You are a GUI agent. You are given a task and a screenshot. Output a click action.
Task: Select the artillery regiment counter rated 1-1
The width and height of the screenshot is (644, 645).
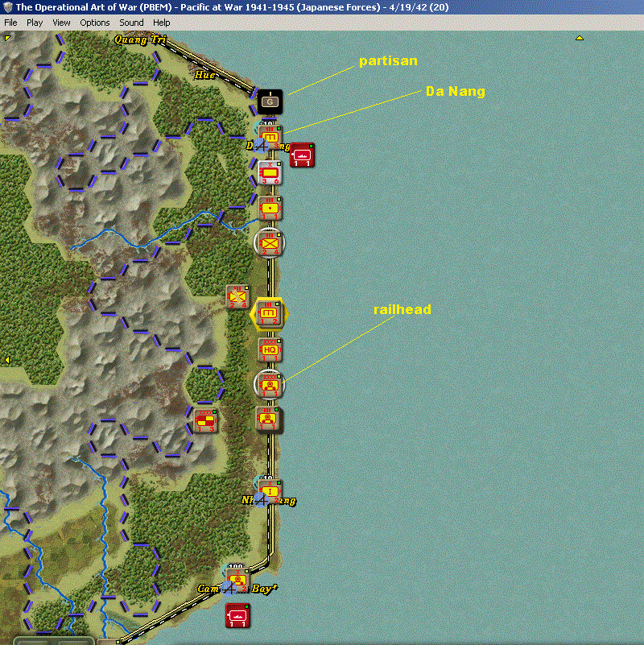coord(270,208)
